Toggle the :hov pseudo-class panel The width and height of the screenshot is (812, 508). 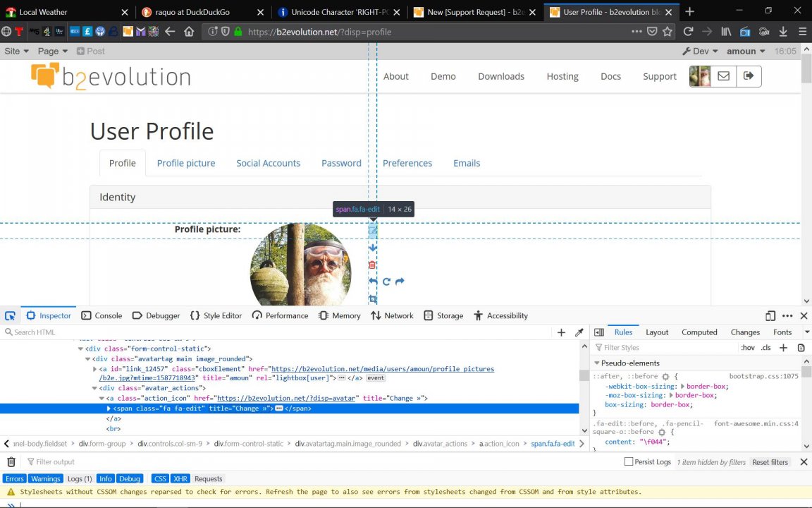[747, 348]
